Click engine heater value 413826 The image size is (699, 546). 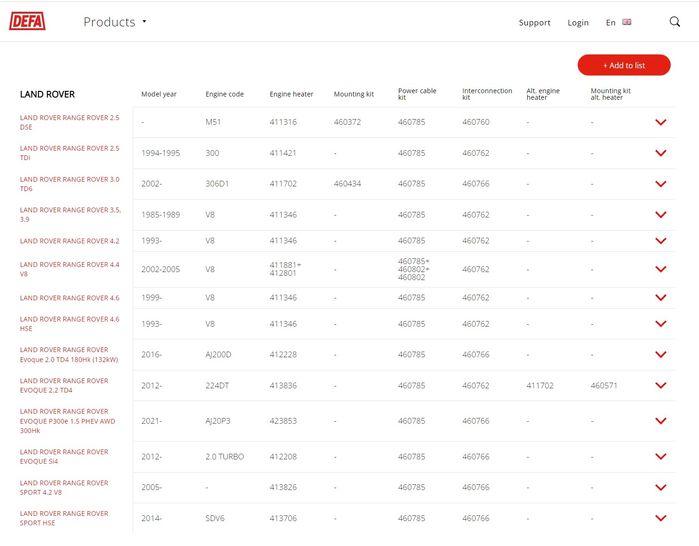[283, 487]
